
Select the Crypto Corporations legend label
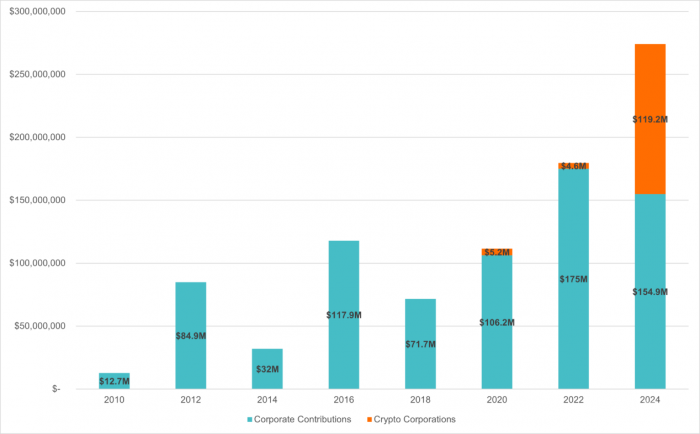[x=416, y=419]
